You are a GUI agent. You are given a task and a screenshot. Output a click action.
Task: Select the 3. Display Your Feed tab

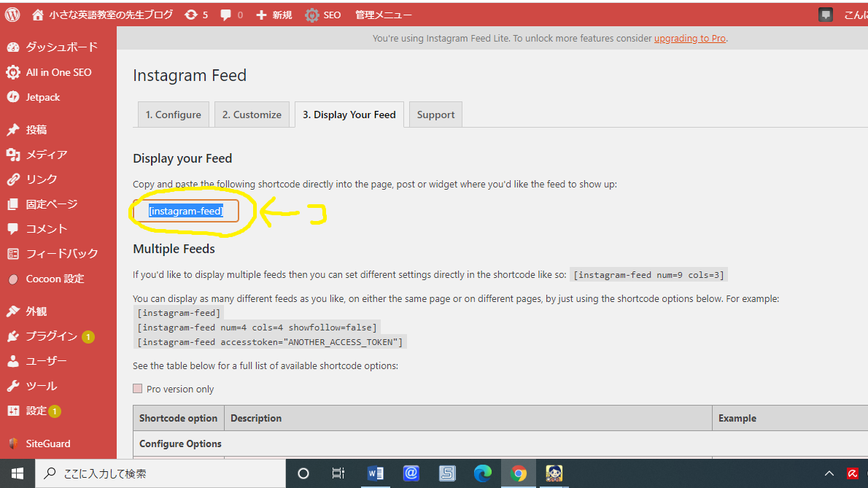(x=349, y=115)
